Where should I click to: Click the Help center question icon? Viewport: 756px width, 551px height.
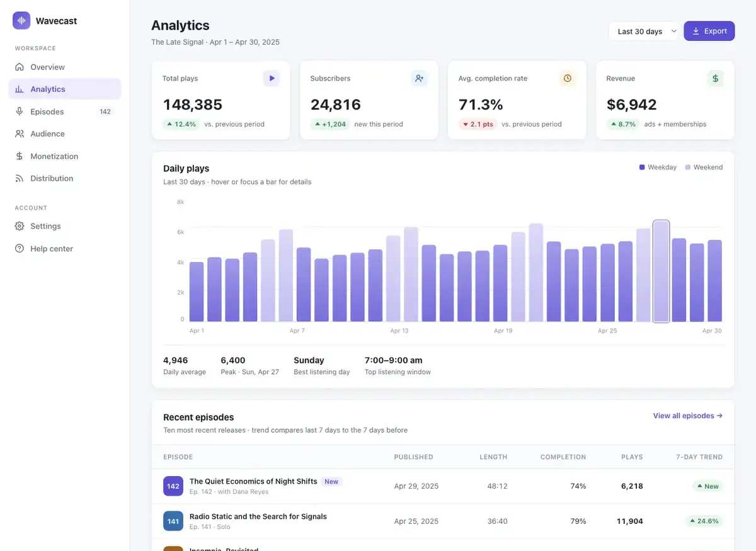pyautogui.click(x=20, y=249)
